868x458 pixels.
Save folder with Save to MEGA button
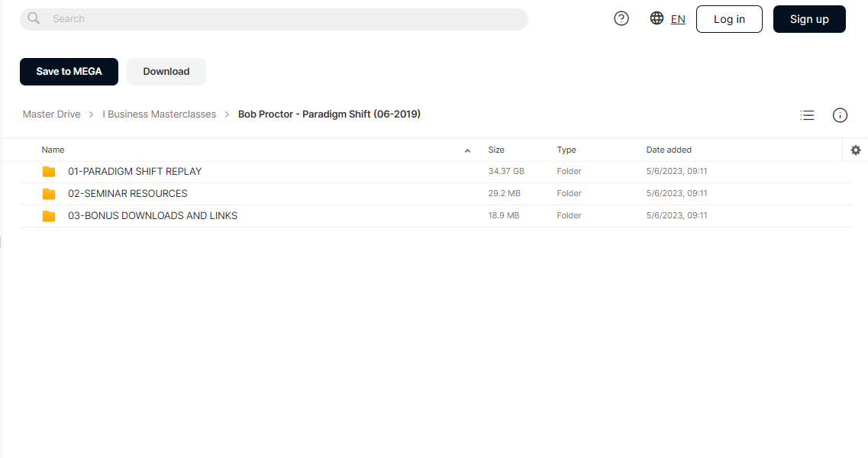point(69,72)
